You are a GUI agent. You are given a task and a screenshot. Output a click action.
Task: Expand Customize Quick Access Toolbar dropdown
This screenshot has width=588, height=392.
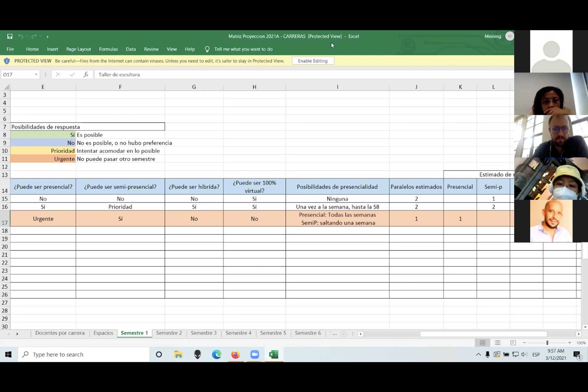point(47,37)
